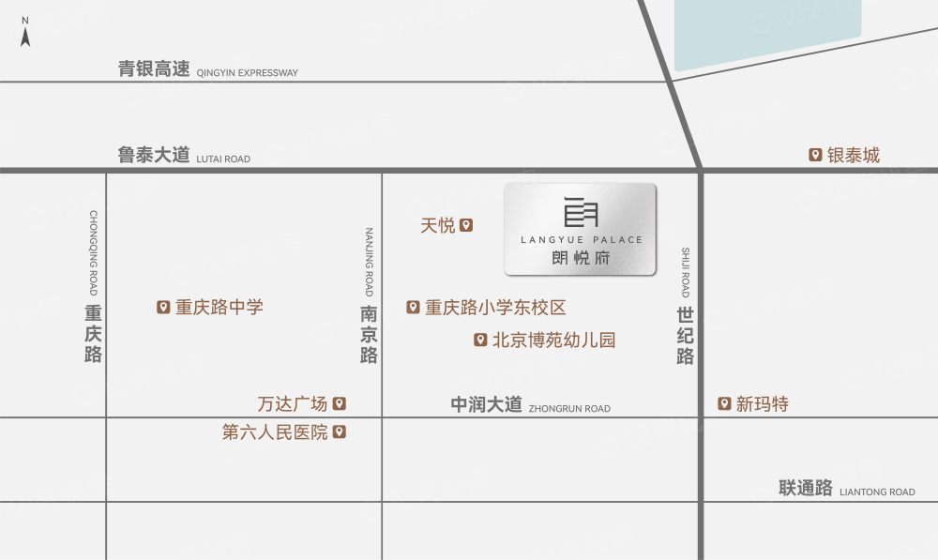The width and height of the screenshot is (938, 560).
Task: Click the 鲁泰大道 label
Action: pos(154,155)
